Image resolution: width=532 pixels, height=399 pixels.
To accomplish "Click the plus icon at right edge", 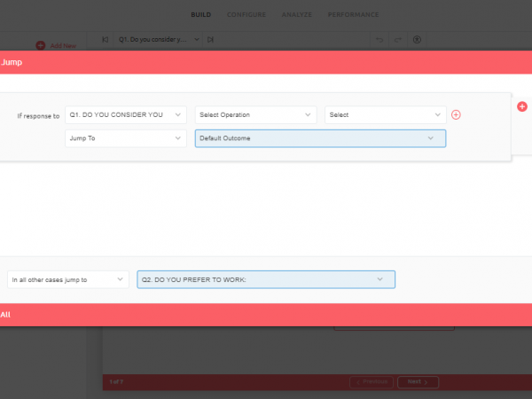I will pos(522,106).
